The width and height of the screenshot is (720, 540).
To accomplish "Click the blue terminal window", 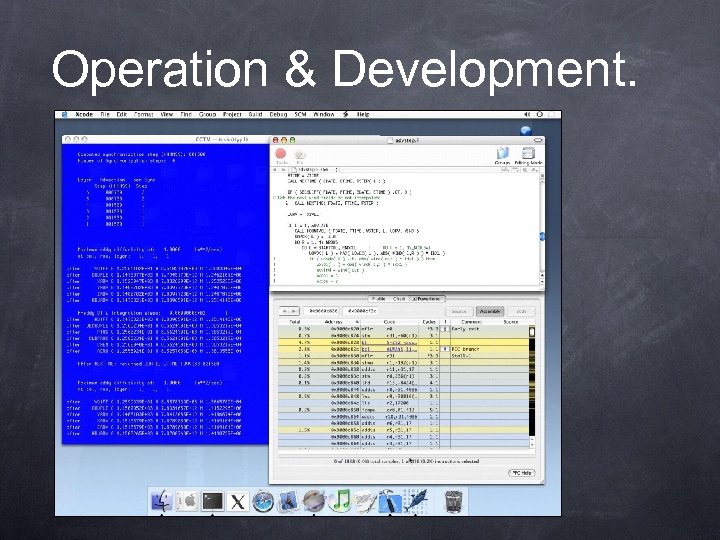I will [165, 294].
